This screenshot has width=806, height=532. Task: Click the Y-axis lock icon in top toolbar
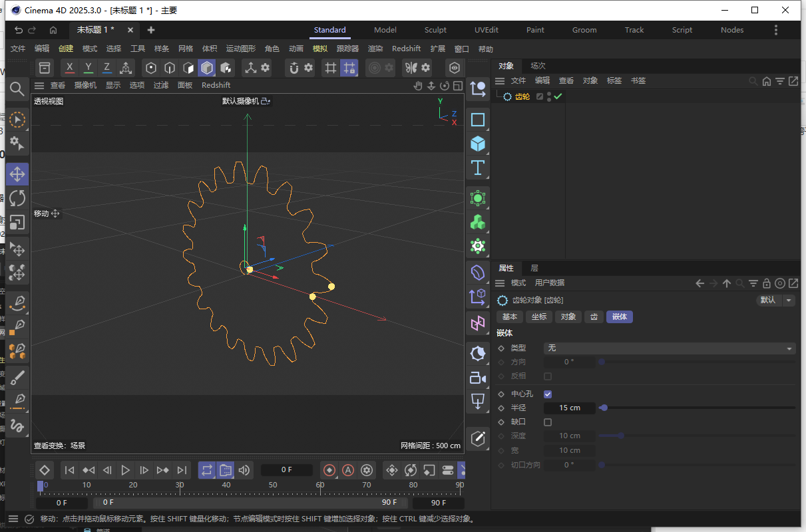88,67
